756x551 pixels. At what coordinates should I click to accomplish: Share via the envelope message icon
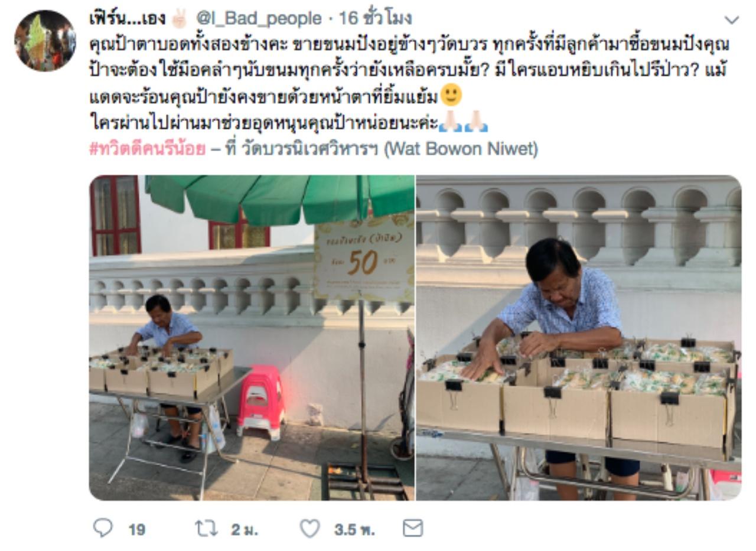[413, 528]
